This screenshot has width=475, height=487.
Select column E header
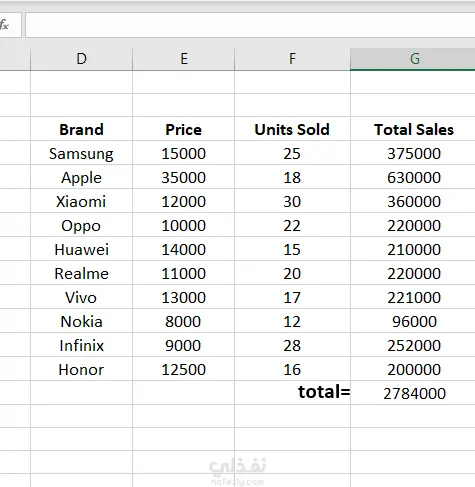coord(183,59)
